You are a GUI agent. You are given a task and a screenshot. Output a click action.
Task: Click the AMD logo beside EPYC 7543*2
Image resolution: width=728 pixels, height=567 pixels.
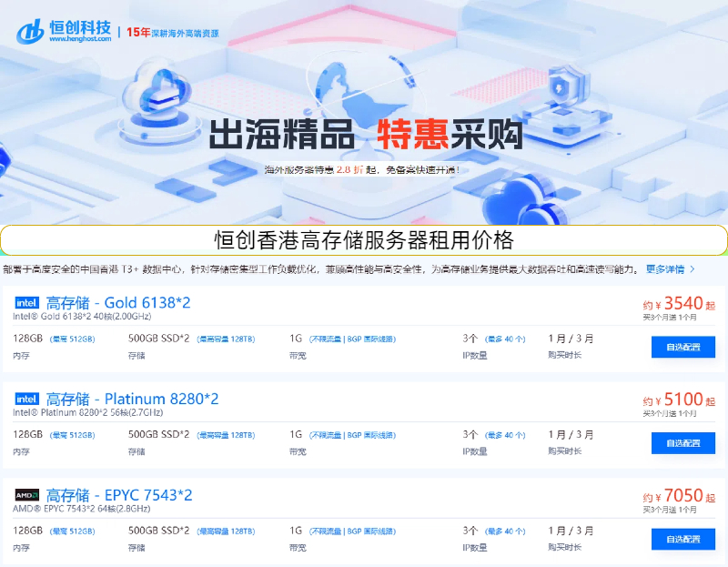point(27,495)
